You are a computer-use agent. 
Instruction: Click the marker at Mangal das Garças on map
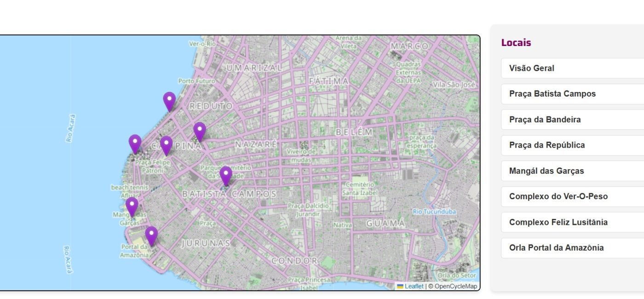pos(132,206)
